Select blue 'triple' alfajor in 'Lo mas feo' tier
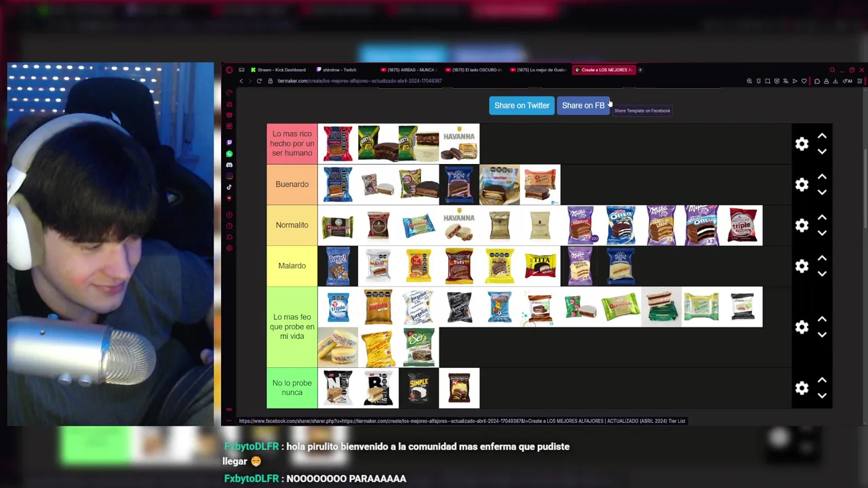The image size is (868, 488). coord(338,306)
